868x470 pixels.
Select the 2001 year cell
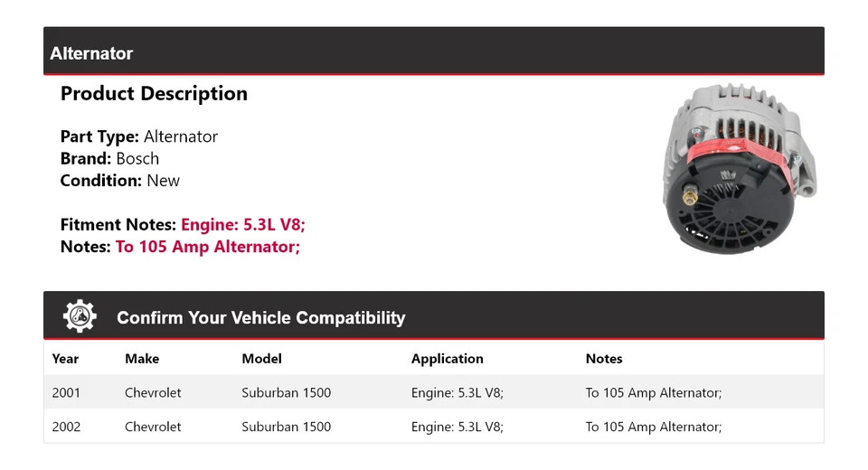pos(66,393)
